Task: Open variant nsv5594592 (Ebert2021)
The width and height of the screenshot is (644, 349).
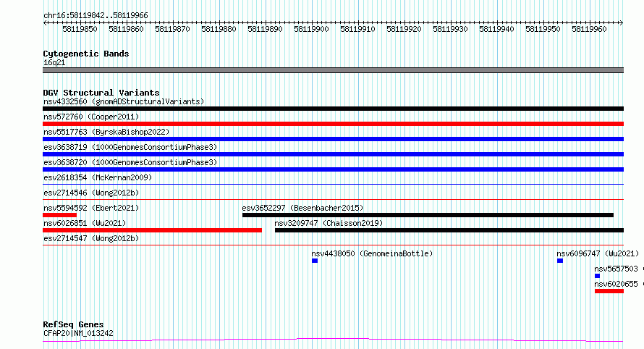Action: (91, 208)
